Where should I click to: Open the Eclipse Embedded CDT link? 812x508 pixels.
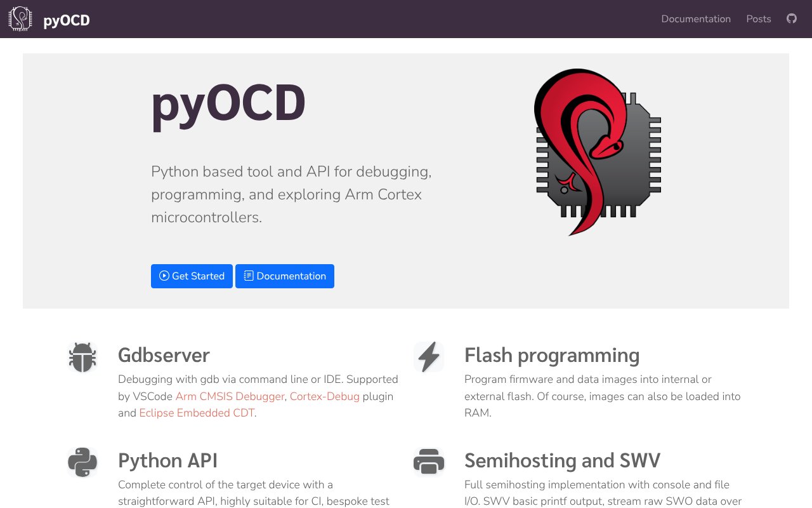(x=197, y=413)
